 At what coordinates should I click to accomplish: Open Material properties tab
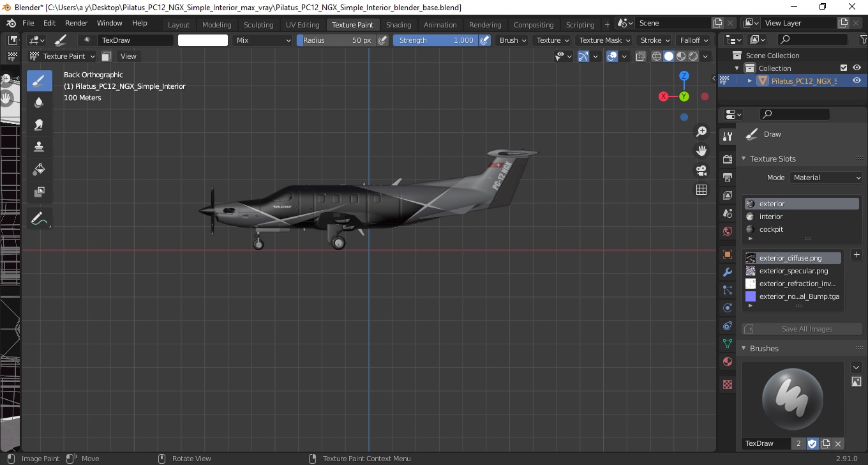727,362
